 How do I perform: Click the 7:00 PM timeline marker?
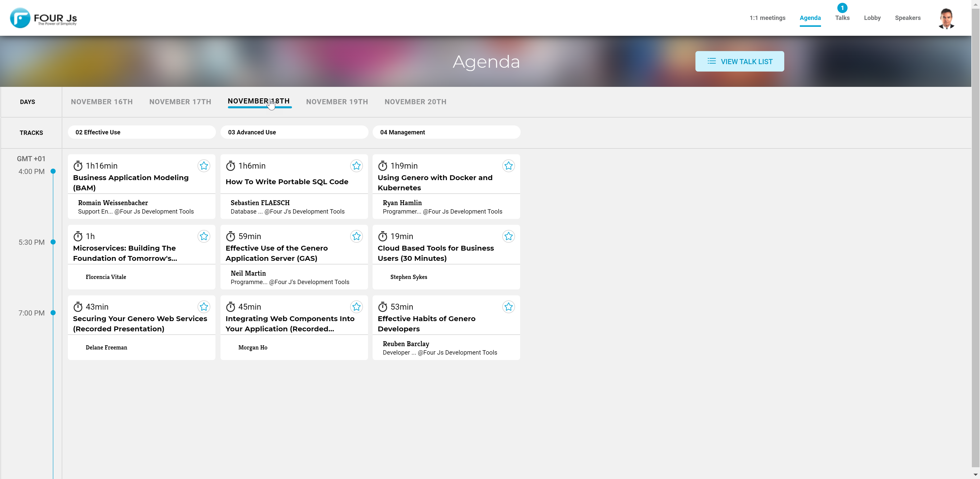coord(53,313)
